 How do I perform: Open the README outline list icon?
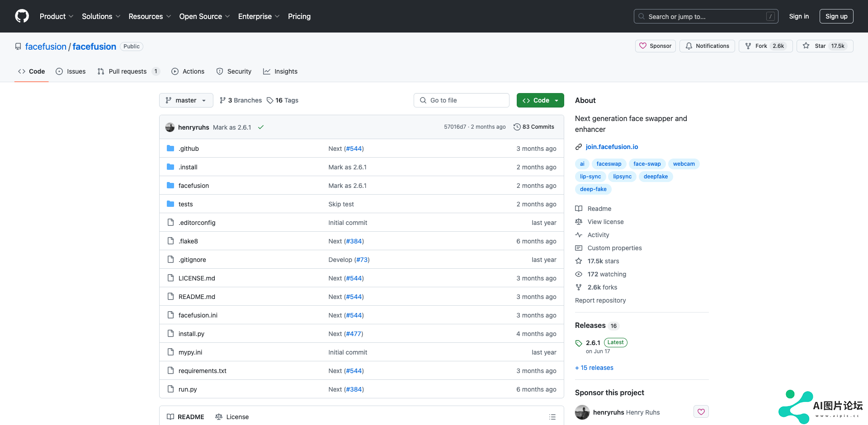coord(552,417)
